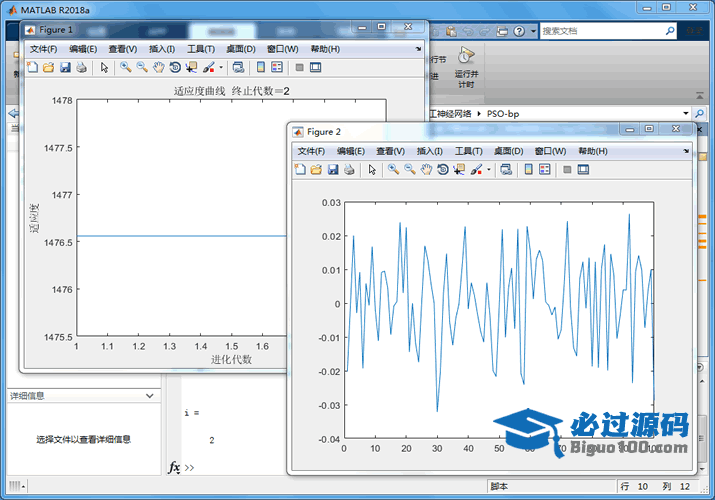
Task: Select Data Cursor tool in Figure 2
Action: coord(458,170)
